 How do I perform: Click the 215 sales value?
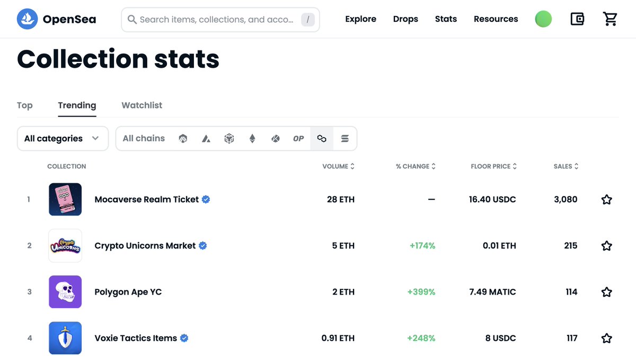click(x=571, y=245)
